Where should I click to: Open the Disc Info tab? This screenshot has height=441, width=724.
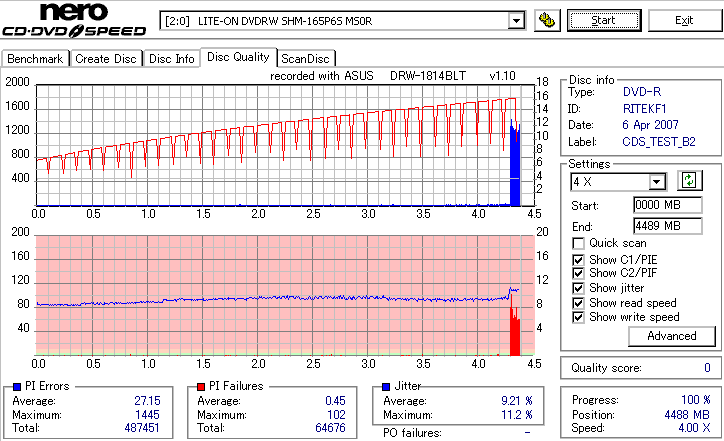click(171, 59)
